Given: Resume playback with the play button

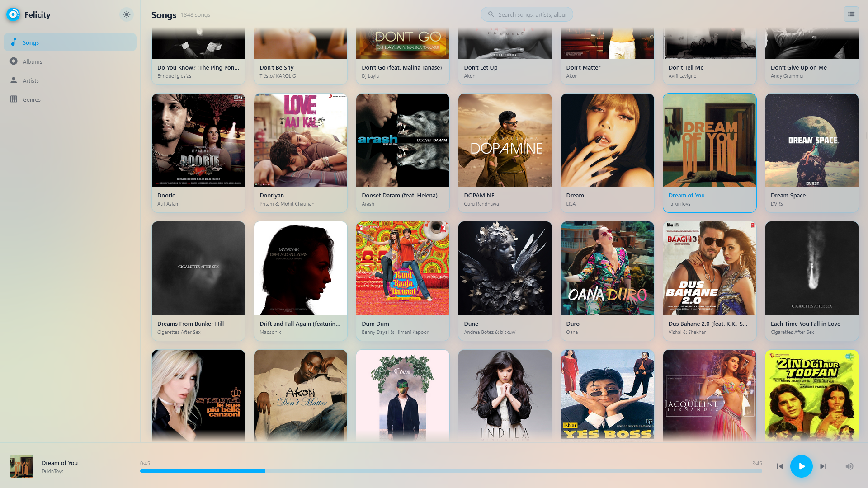Looking at the screenshot, I should pyautogui.click(x=802, y=466).
